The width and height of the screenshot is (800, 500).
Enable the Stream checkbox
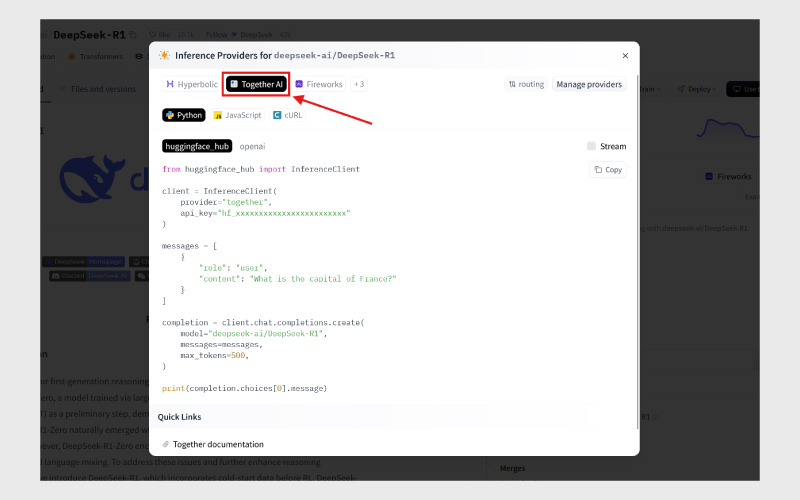(592, 146)
